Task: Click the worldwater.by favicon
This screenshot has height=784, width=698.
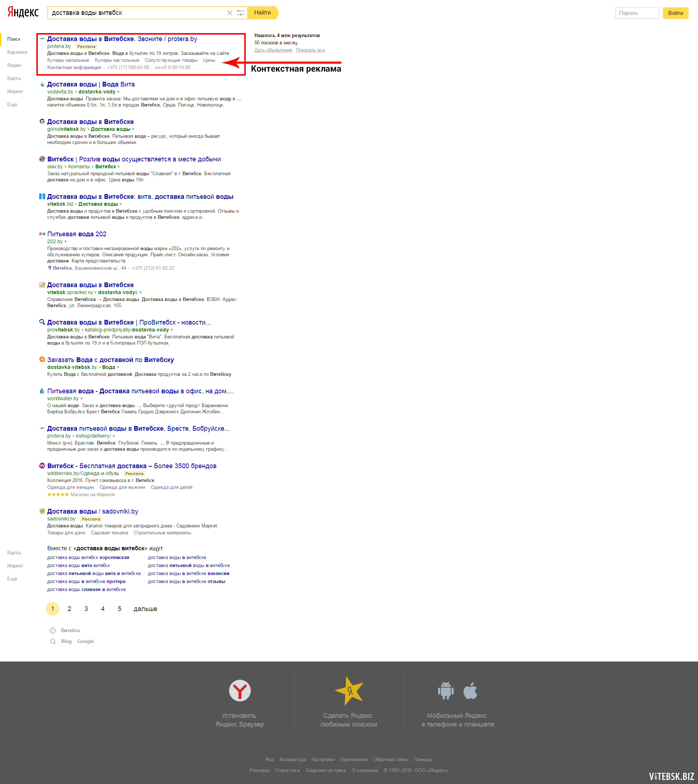Action: [x=42, y=391]
